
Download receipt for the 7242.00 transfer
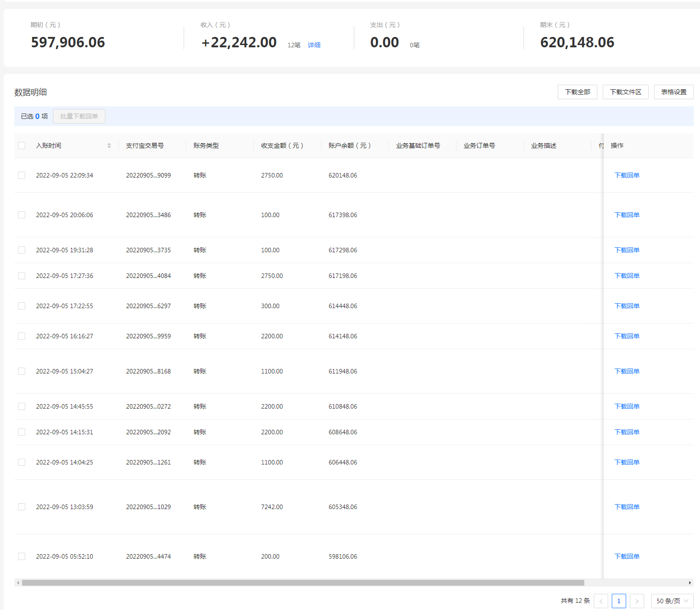[627, 507]
